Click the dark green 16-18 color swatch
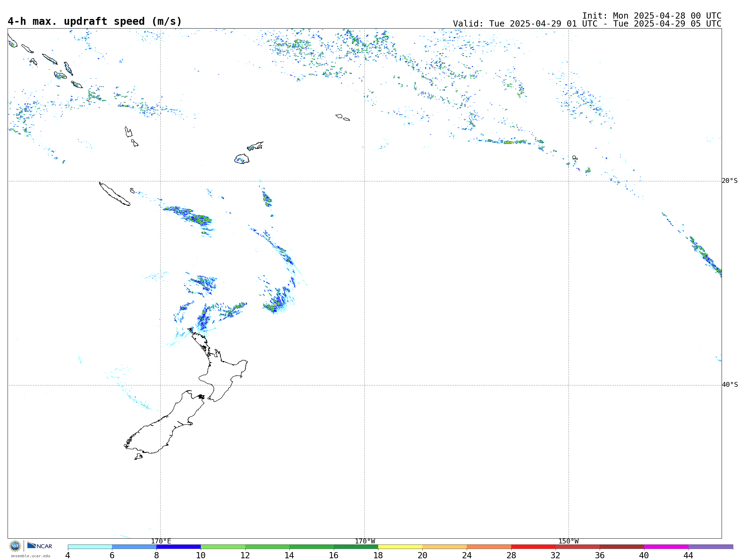The width and height of the screenshot is (744, 560). click(356, 547)
